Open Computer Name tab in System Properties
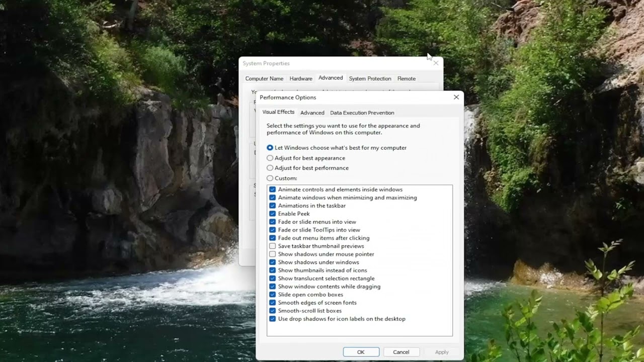The width and height of the screenshot is (644, 362). point(264,78)
